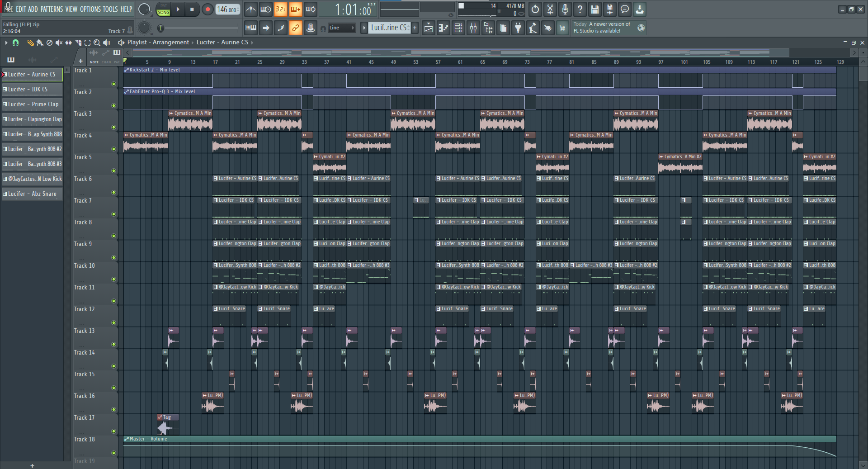This screenshot has width=868, height=469.
Task: Pick the Zoom magnifier tool
Action: coord(97,43)
